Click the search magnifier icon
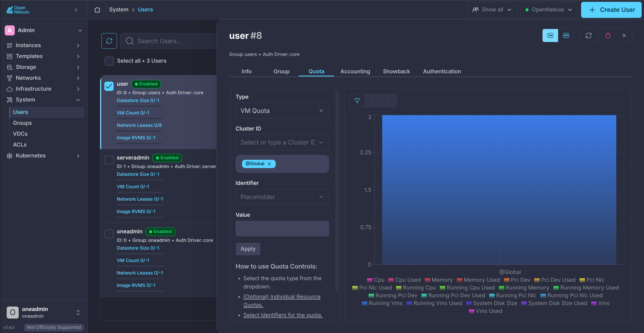The height and width of the screenshot is (333, 644). point(129,41)
